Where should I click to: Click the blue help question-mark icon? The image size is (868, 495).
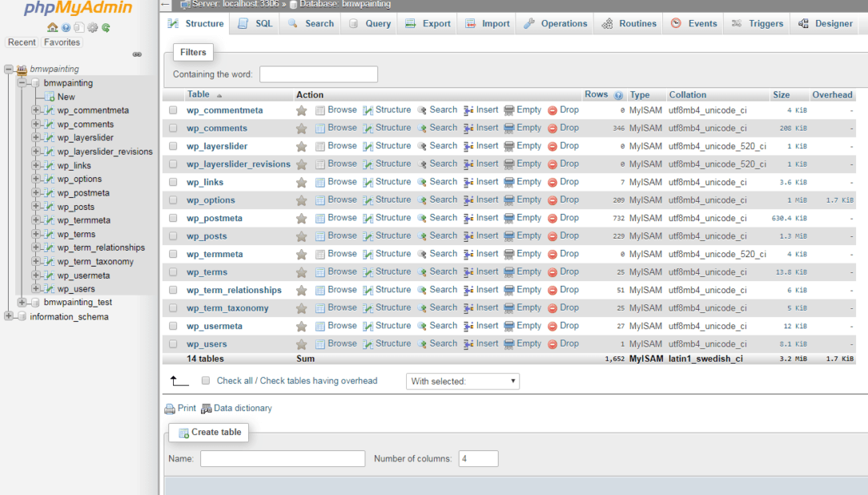point(65,27)
